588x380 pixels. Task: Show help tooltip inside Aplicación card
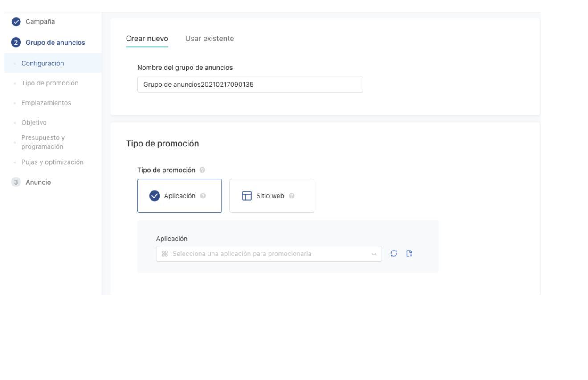(203, 196)
